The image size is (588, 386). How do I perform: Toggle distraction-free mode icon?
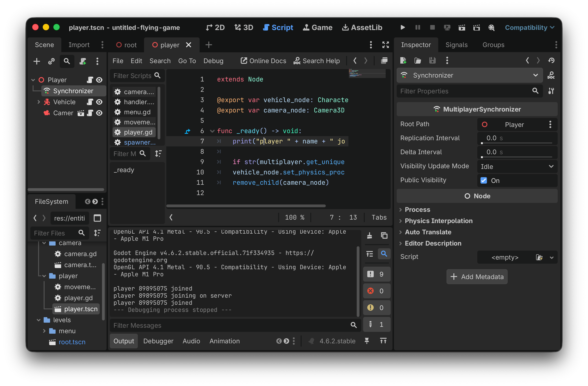coord(385,45)
